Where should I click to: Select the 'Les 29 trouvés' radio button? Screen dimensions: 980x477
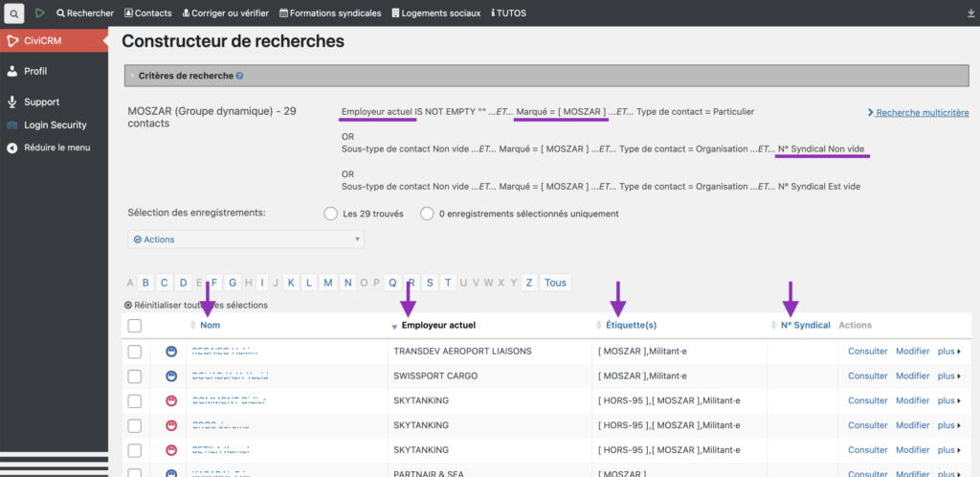click(x=331, y=214)
